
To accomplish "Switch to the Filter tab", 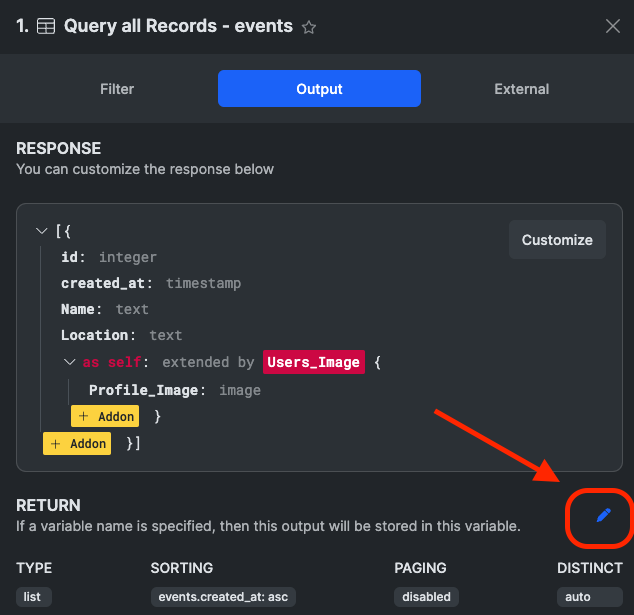I will tap(117, 89).
